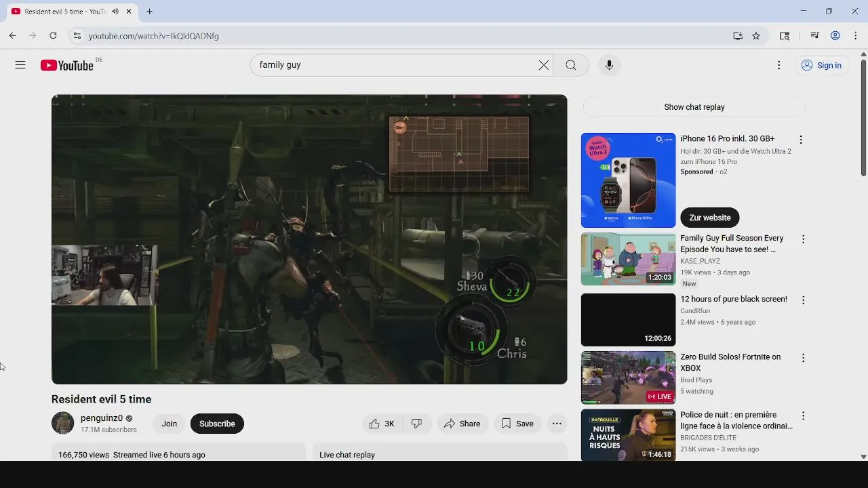Click KASE_PLAYZ channel name
The width and height of the screenshot is (868, 488).
pos(700,261)
